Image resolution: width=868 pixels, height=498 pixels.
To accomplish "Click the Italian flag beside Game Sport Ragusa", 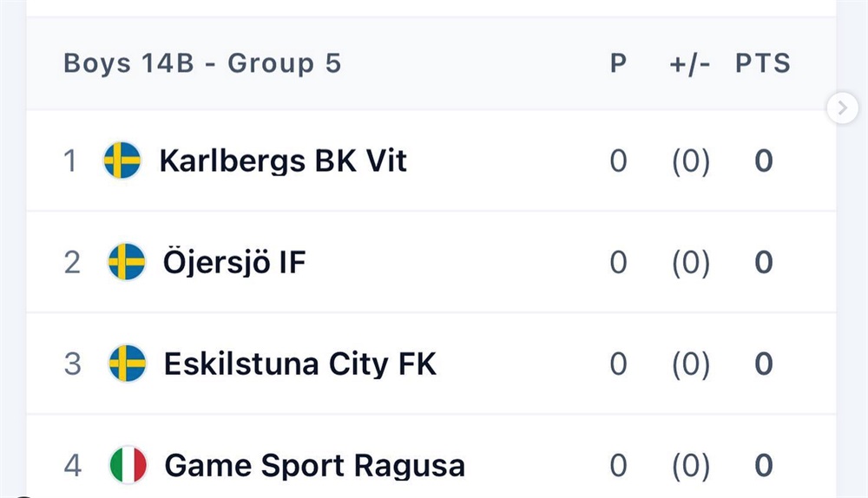I will 128,465.
